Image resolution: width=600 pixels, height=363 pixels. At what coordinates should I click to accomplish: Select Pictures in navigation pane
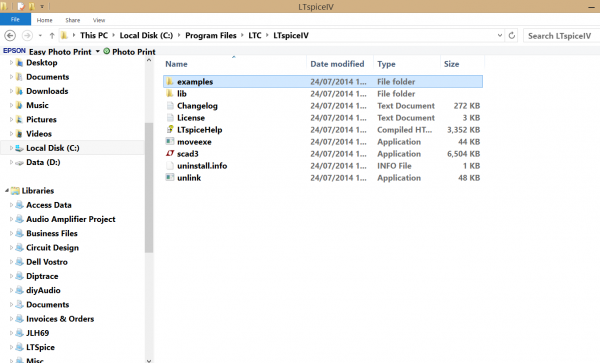tap(41, 119)
